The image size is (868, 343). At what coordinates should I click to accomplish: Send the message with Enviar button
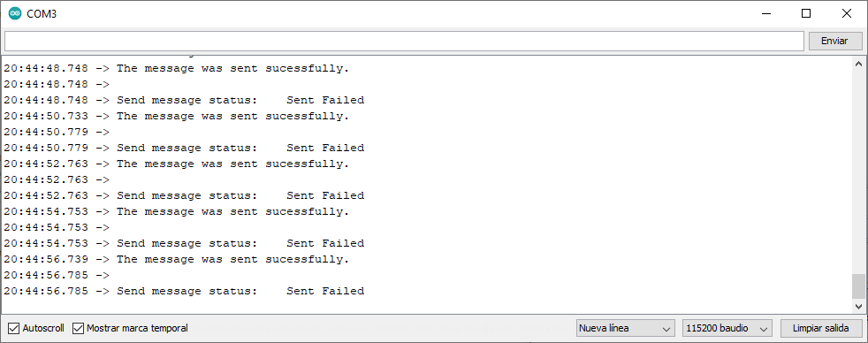834,41
